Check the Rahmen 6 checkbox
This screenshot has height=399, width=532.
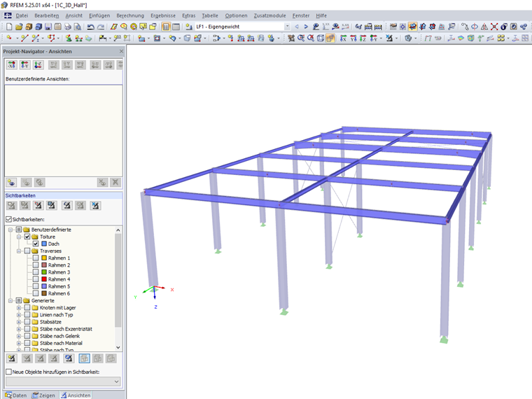36,293
